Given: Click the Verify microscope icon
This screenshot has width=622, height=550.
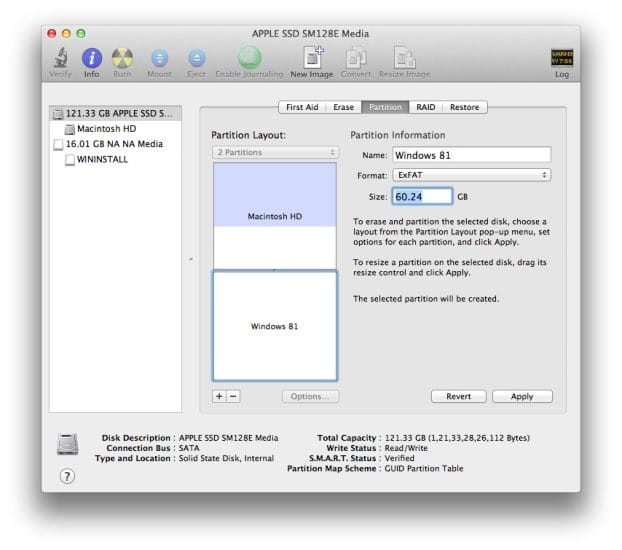Looking at the screenshot, I should point(61,58).
